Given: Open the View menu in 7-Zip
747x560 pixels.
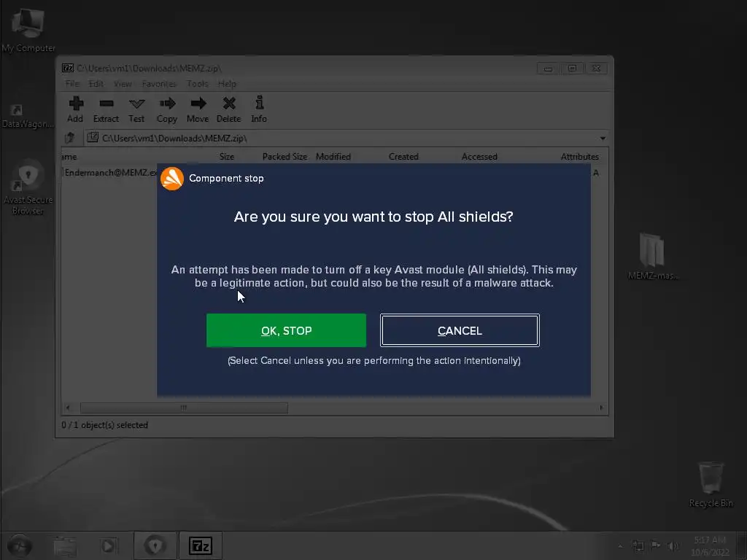Looking at the screenshot, I should click(x=123, y=84).
